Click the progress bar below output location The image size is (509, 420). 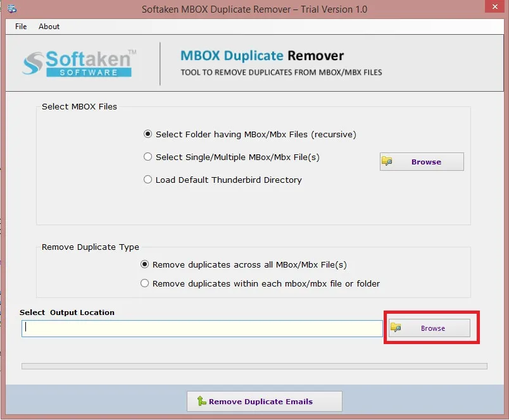pos(254,366)
